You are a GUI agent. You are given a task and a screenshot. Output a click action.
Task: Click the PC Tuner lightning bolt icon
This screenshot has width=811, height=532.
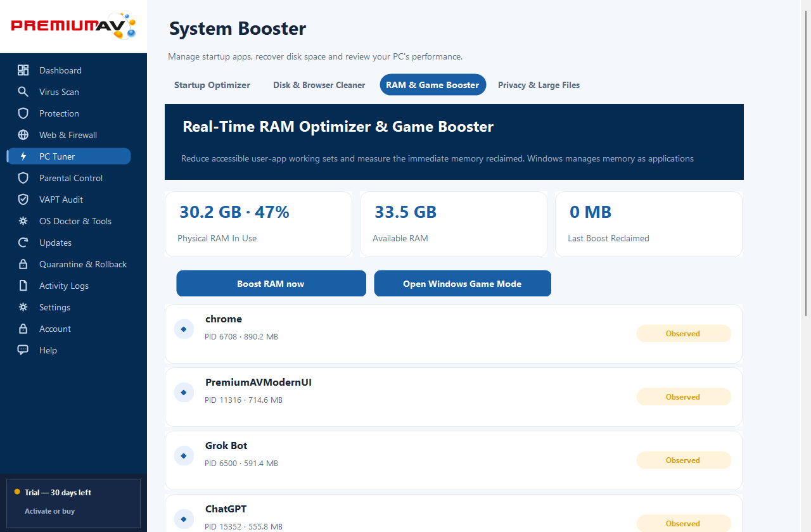coord(23,156)
